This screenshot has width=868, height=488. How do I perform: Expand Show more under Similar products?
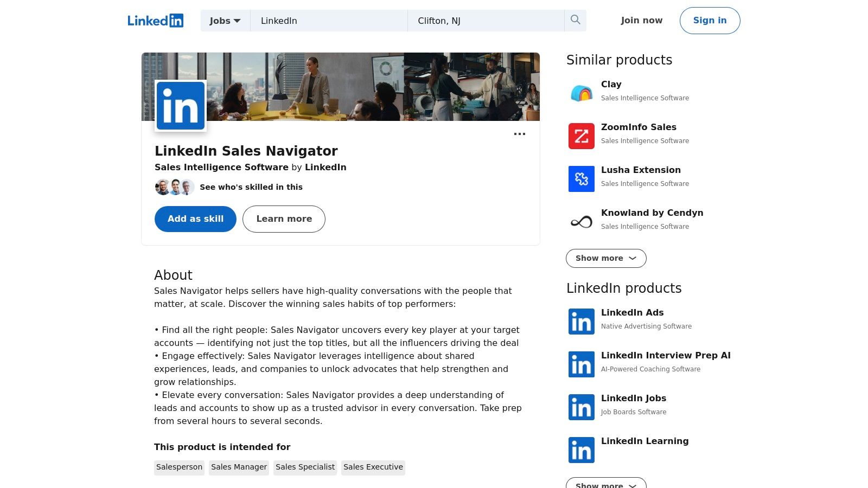click(x=605, y=258)
